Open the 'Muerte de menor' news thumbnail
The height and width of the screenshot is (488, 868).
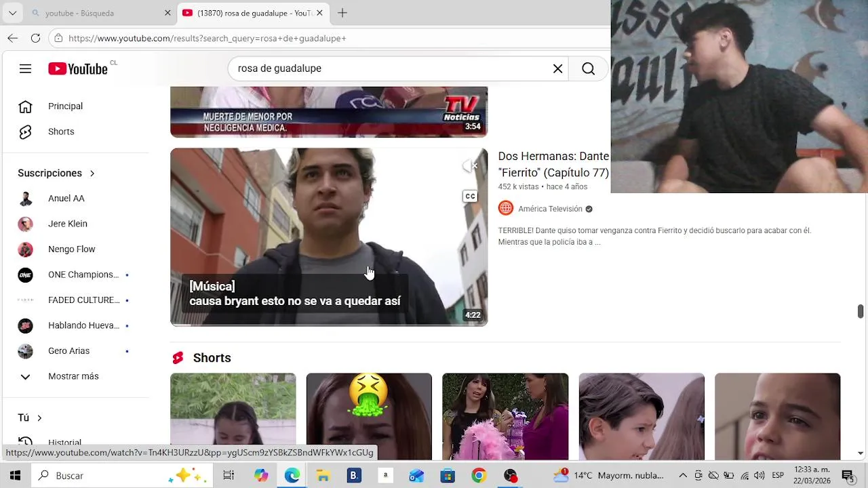(329, 112)
